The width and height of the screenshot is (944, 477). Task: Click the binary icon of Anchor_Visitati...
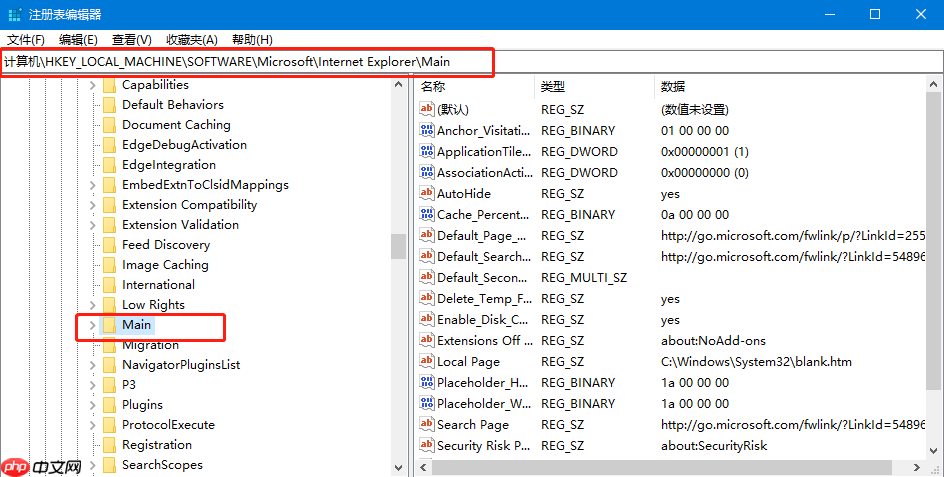click(x=427, y=130)
